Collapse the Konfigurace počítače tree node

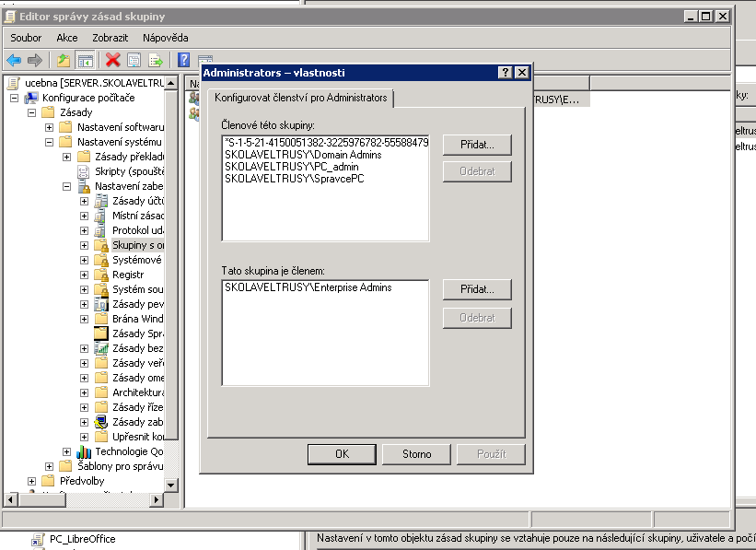click(x=14, y=98)
